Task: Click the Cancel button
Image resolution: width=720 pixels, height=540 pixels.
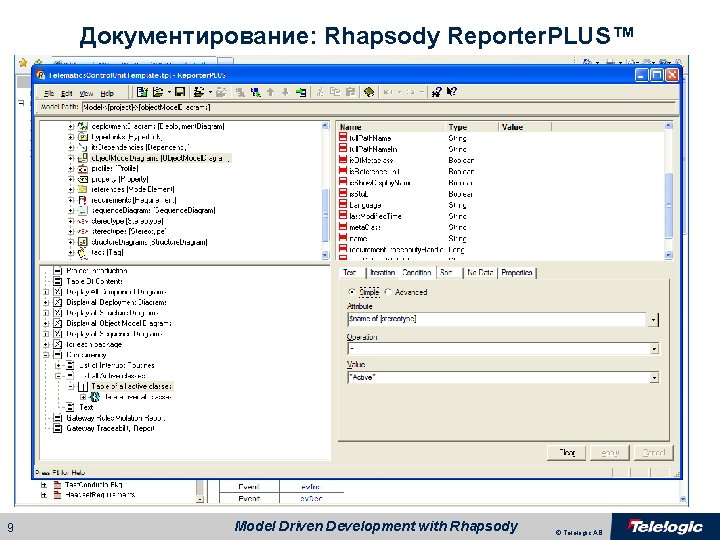Action: coord(654,453)
